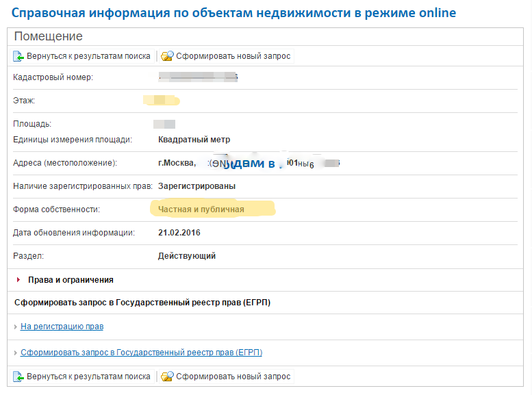532x395 pixels.
Task: Click bottom 'Вернуться к результатам поиска' link
Action: [88, 377]
